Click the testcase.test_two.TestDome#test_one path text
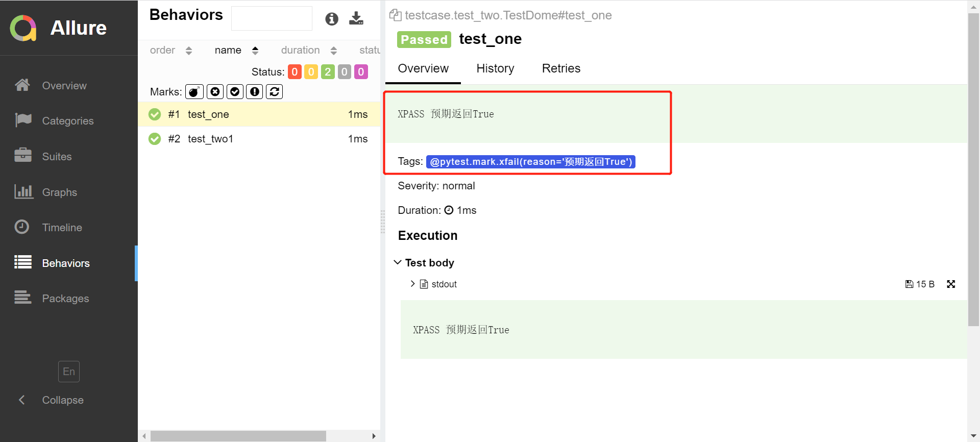Viewport: 980px width, 442px height. [x=508, y=15]
